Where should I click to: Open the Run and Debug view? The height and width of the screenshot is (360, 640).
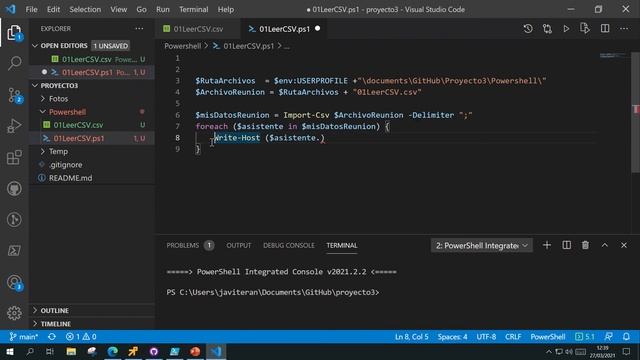[x=14, y=126]
